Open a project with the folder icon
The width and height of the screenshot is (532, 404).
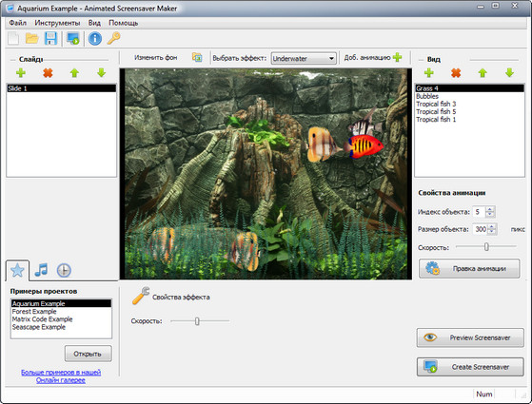[32, 38]
